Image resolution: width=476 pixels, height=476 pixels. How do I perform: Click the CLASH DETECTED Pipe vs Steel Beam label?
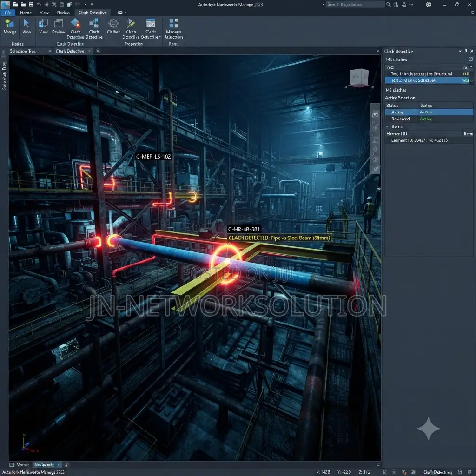(x=279, y=238)
